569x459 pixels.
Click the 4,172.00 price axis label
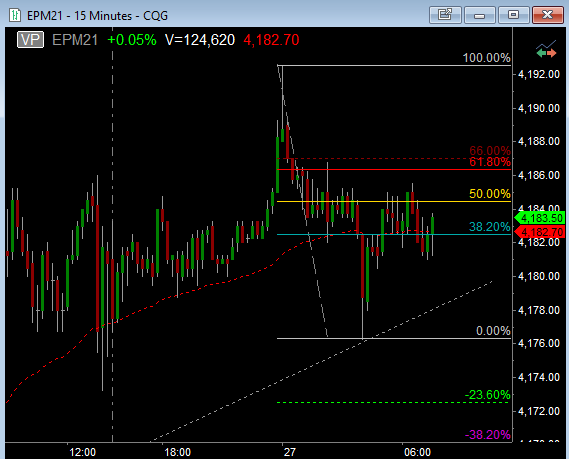click(539, 411)
